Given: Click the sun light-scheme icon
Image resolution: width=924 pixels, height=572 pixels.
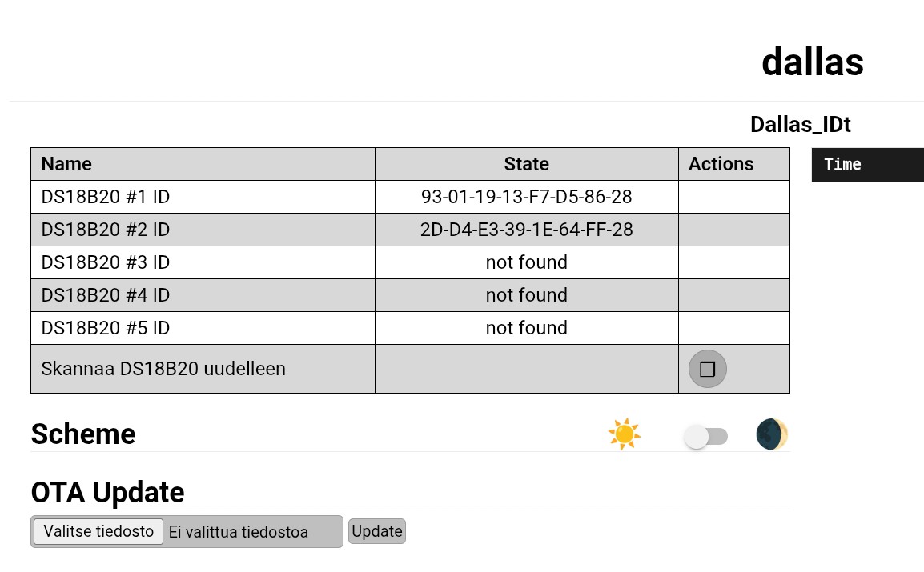Looking at the screenshot, I should (624, 434).
